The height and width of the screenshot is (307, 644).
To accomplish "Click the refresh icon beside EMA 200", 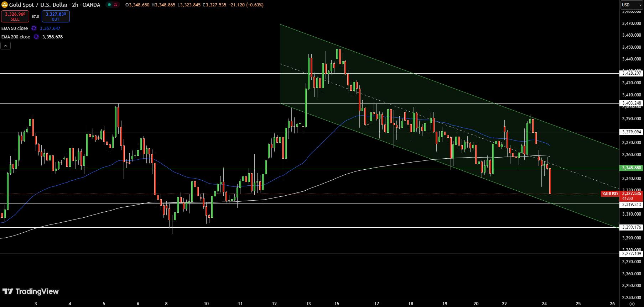I will (x=36, y=37).
